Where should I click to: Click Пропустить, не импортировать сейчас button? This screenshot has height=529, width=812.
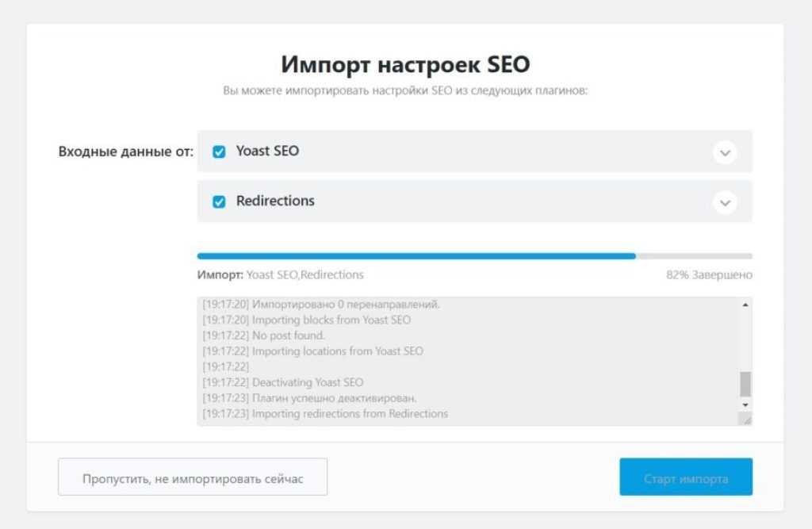point(193,477)
